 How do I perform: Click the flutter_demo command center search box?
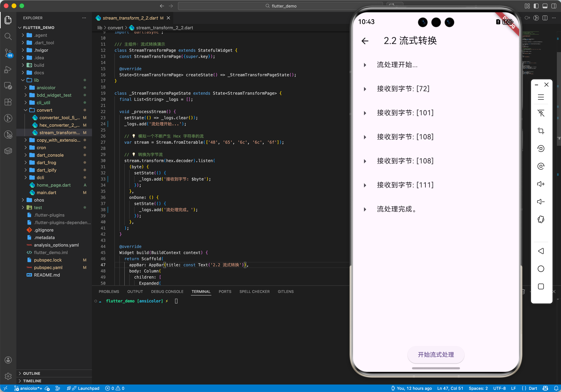pos(280,6)
